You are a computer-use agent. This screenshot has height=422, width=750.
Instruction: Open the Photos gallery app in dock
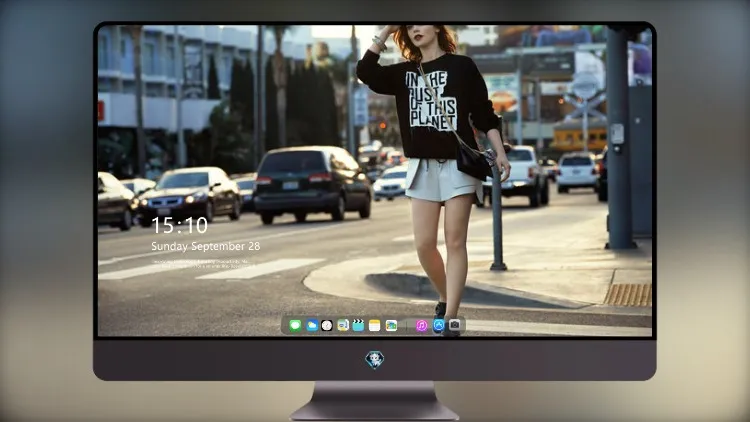click(x=391, y=325)
